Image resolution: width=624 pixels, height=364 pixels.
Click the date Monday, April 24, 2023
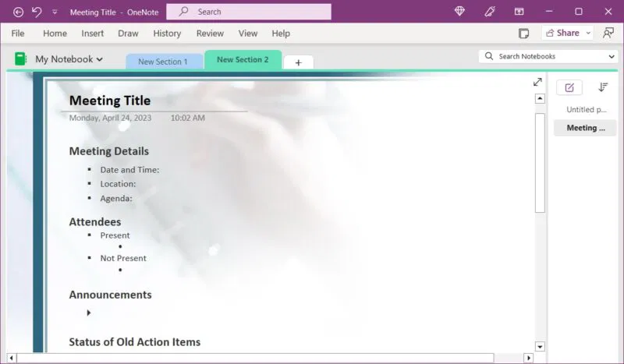click(x=110, y=118)
